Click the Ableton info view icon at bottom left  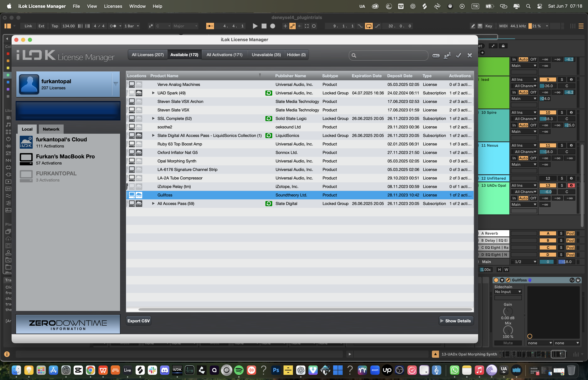7,354
